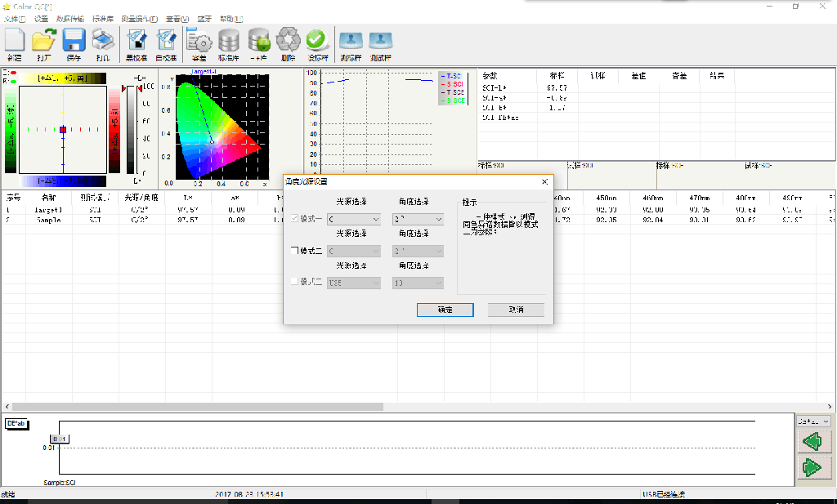Click the green left arrow button
The width and height of the screenshot is (837, 504).
point(812,442)
